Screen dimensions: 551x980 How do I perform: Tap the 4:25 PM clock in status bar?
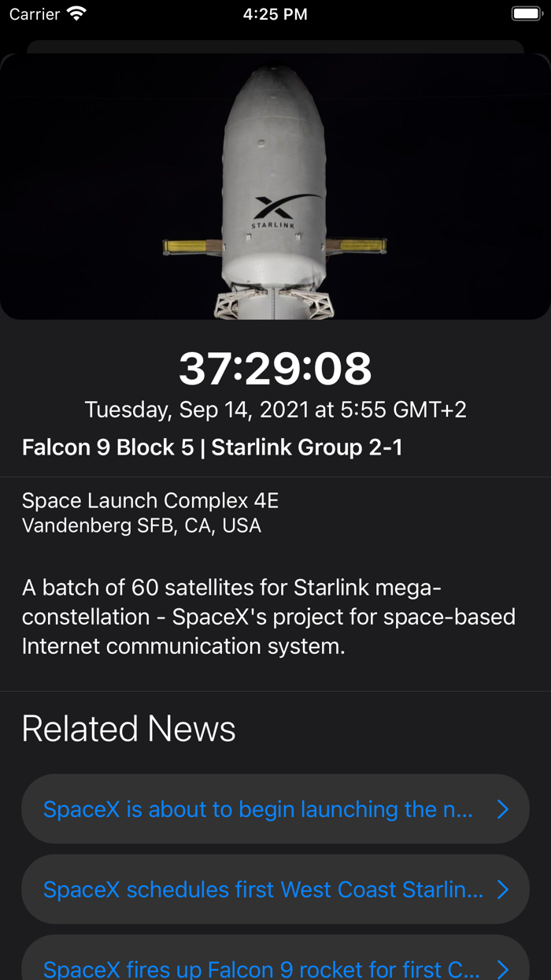275,14
